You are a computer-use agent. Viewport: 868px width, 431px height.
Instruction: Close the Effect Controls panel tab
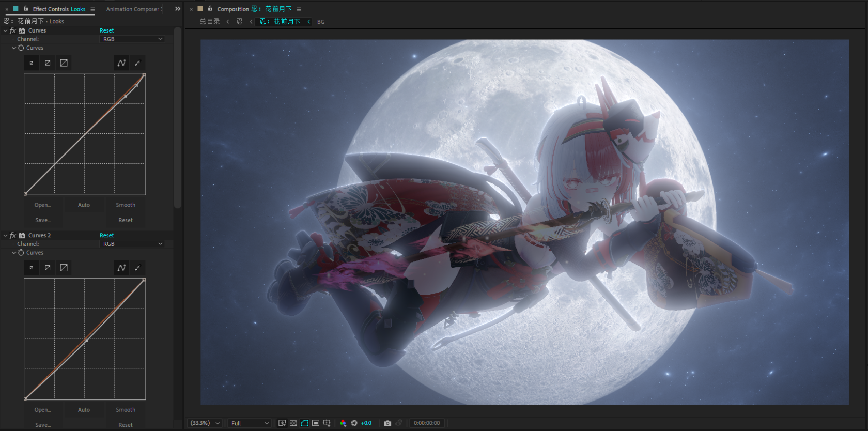(x=7, y=9)
